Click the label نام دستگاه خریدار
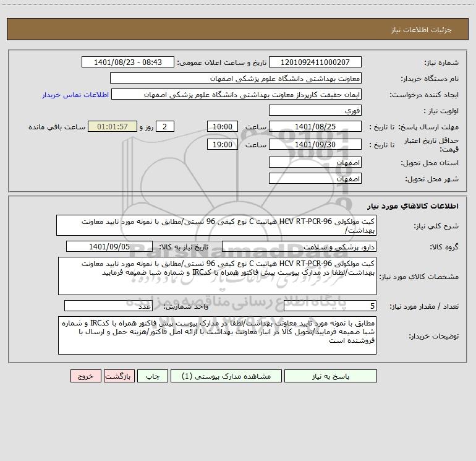Screen dimensions: 476x461 (430, 79)
